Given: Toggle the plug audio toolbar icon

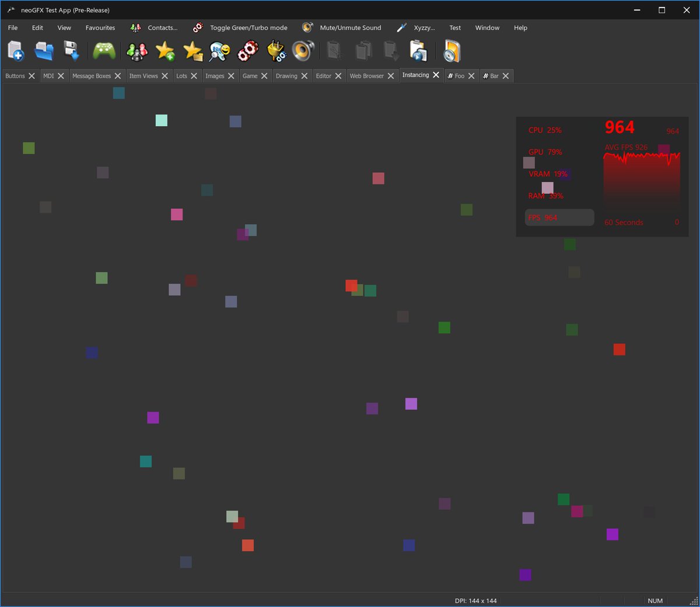Looking at the screenshot, I should pos(275,50).
